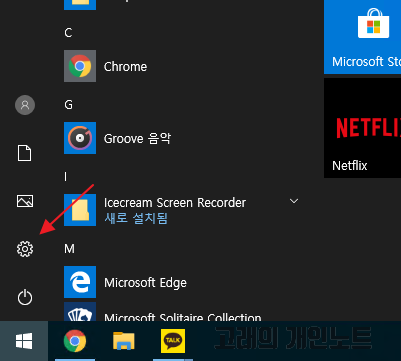Click the Power icon
Viewport: 401px width, 361px height.
pyautogui.click(x=25, y=297)
